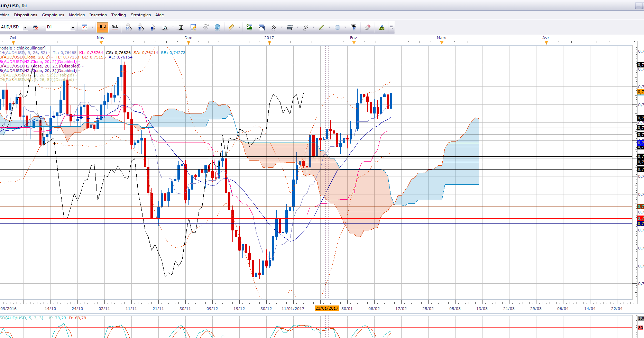Expand the pitchfork tool options arrow
Viewport: 644px width, 338px height.
pos(282,27)
